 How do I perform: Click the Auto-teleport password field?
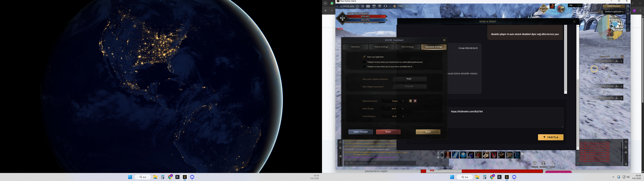point(410,86)
